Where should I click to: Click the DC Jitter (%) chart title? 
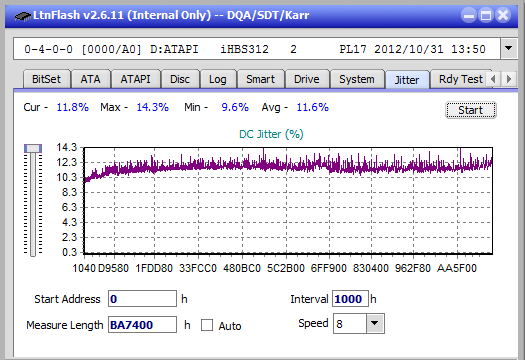pyautogui.click(x=271, y=134)
